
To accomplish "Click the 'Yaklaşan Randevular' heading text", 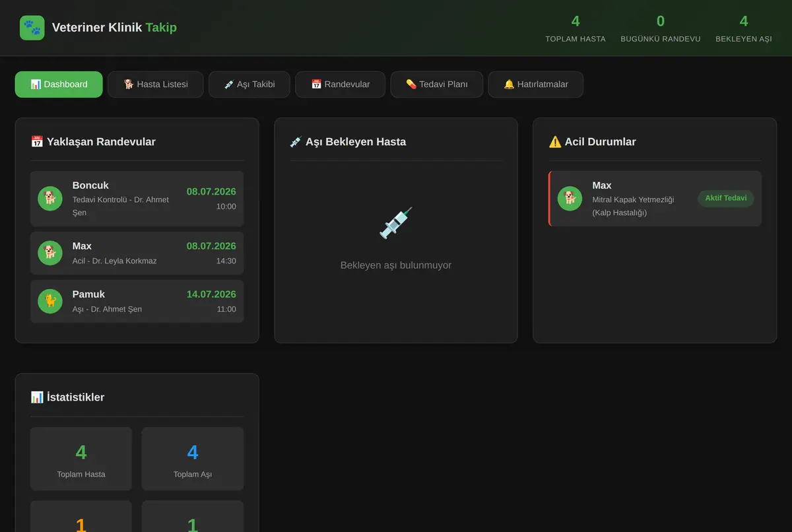I will pyautogui.click(x=101, y=142).
